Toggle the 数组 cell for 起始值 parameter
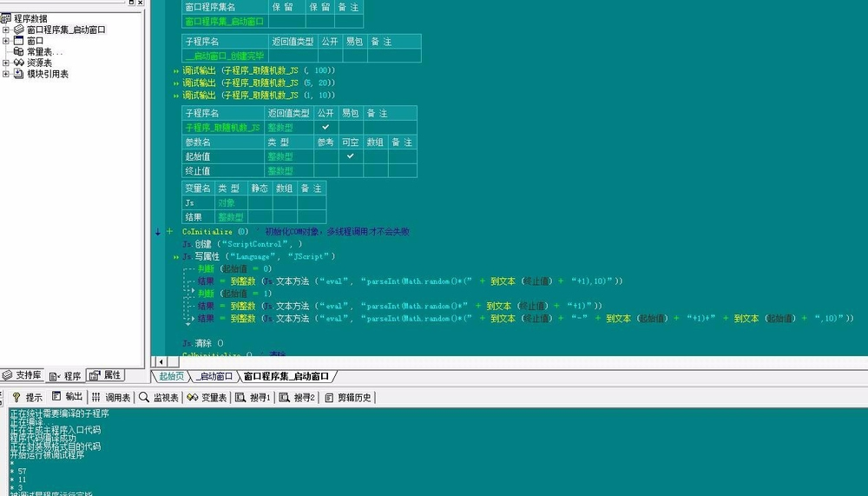The height and width of the screenshot is (496, 868). point(375,156)
